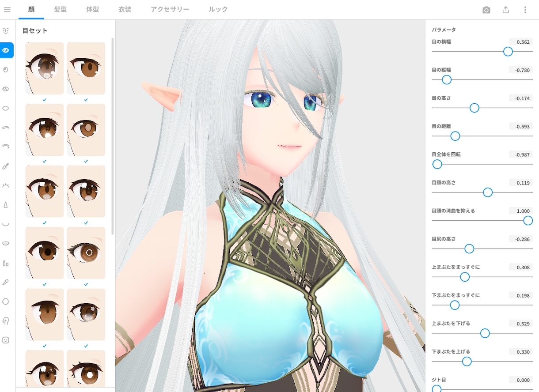Screen dimensions: 539x392
Task: Click the 目の距離 value field -0.593
Action: 520,126
